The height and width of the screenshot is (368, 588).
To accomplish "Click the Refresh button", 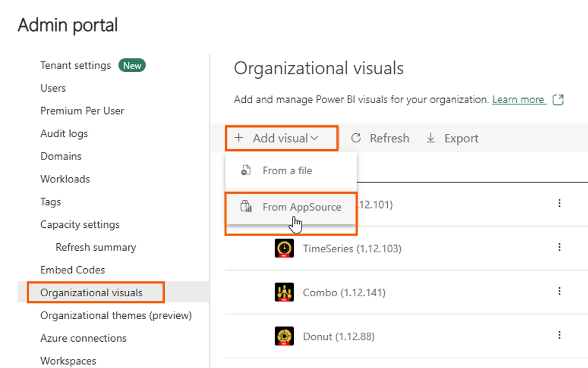I will [380, 138].
